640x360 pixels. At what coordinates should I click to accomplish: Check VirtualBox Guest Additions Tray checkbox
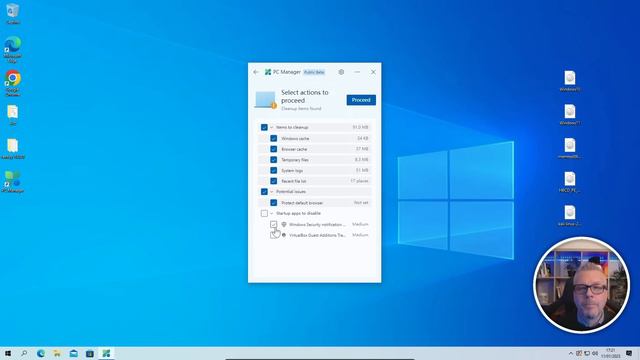tap(273, 235)
